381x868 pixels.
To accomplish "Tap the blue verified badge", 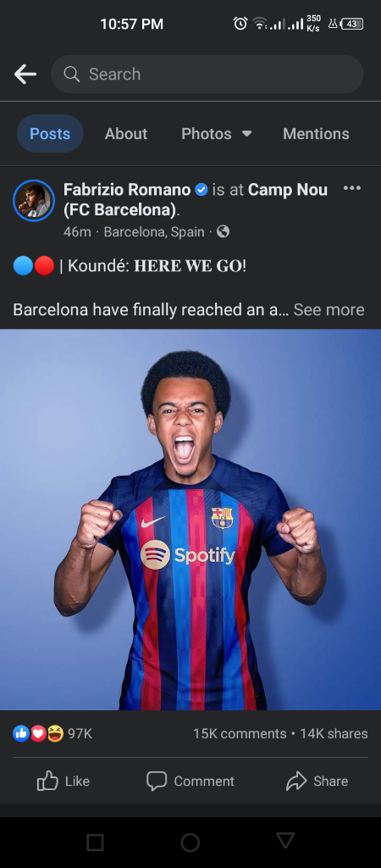I will [x=202, y=190].
